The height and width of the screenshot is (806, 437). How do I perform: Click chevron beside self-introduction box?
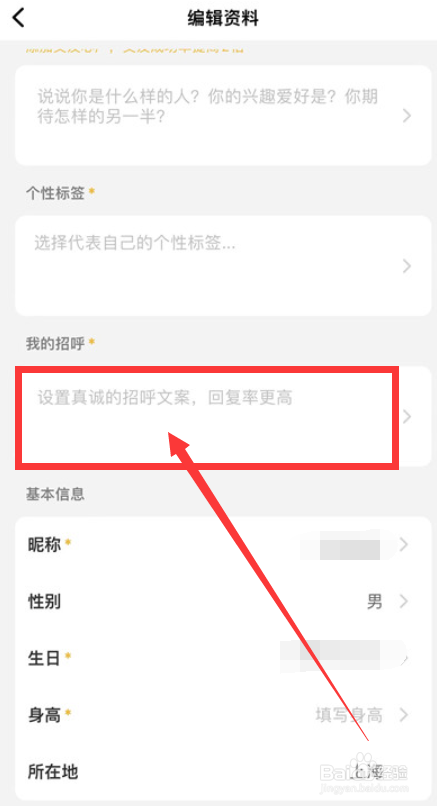click(407, 116)
